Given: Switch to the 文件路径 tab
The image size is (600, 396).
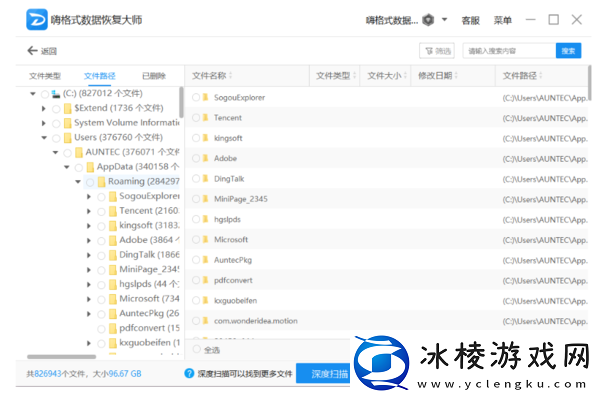Looking at the screenshot, I should (99, 76).
